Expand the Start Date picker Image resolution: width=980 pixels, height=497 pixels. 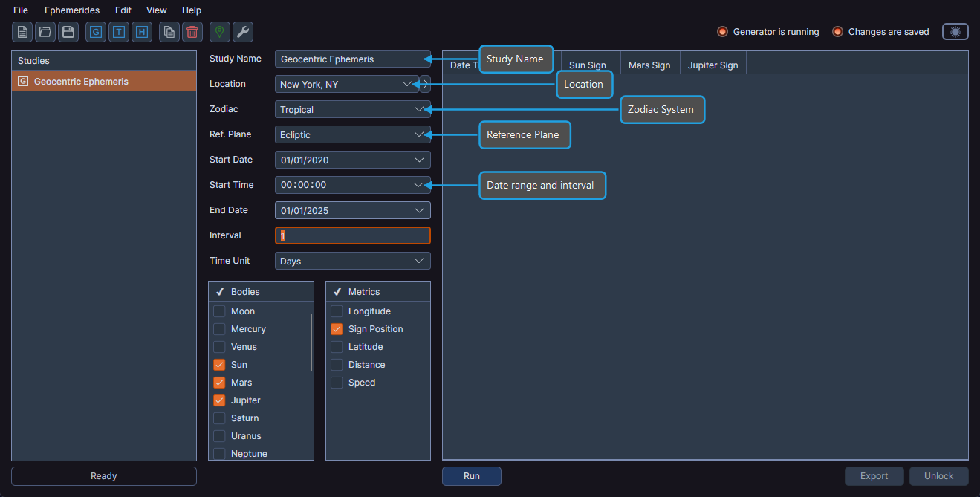(352, 160)
